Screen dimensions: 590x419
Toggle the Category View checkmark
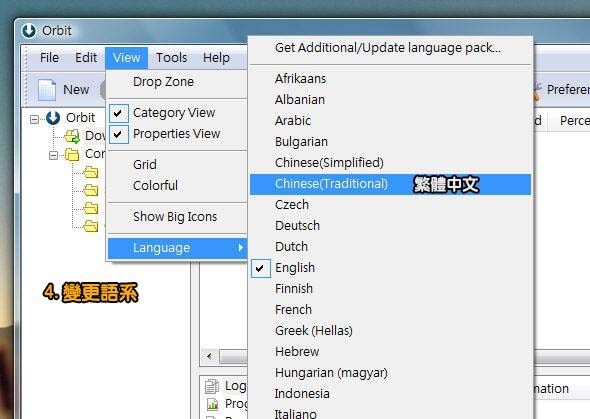[x=119, y=113]
